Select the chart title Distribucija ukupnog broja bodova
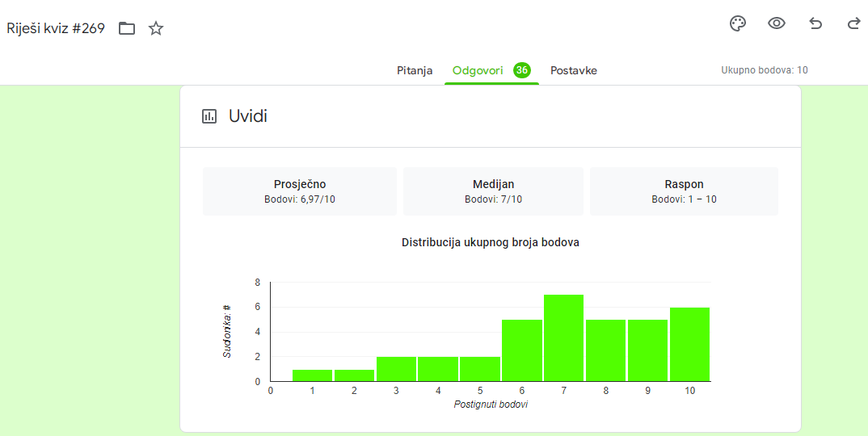Screen dimensions: 868x436 tap(491, 242)
